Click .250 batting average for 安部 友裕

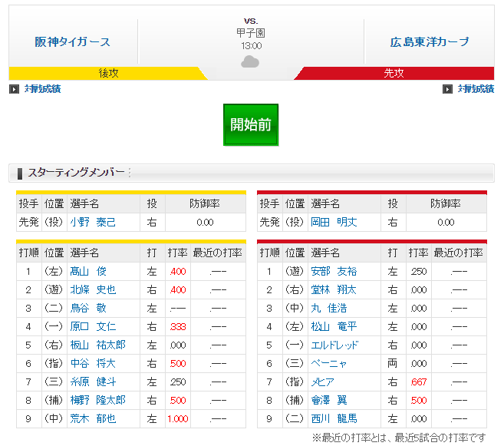419,272
